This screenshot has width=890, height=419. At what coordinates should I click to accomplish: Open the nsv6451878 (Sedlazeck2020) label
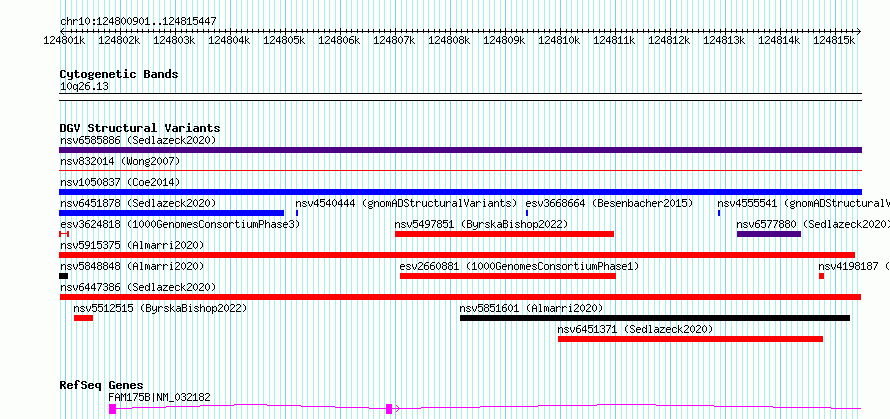(138, 203)
